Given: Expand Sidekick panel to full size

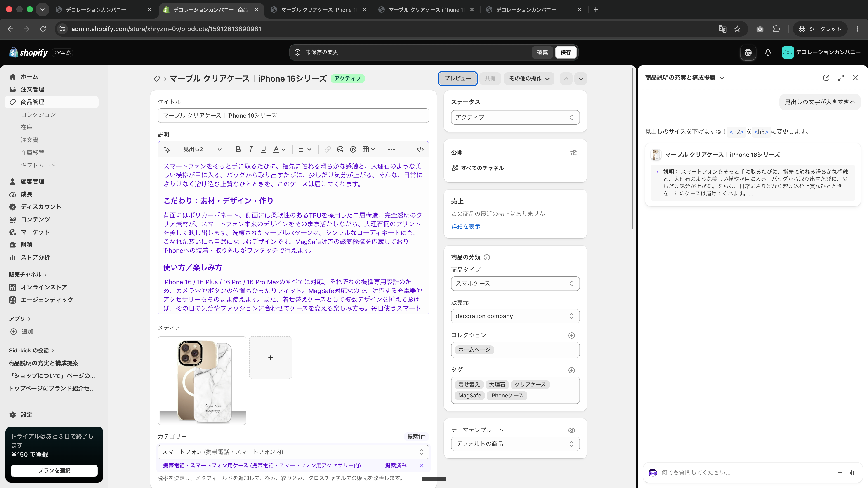Looking at the screenshot, I should [x=841, y=78].
